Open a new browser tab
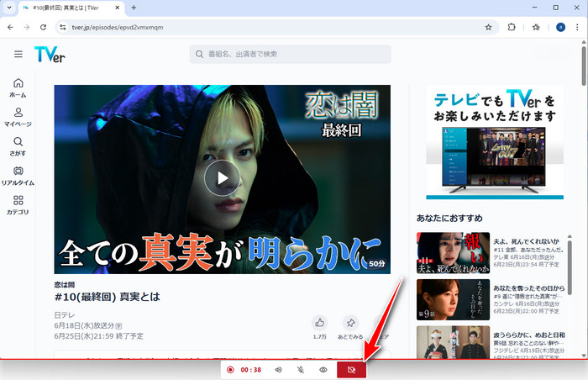 pyautogui.click(x=134, y=8)
